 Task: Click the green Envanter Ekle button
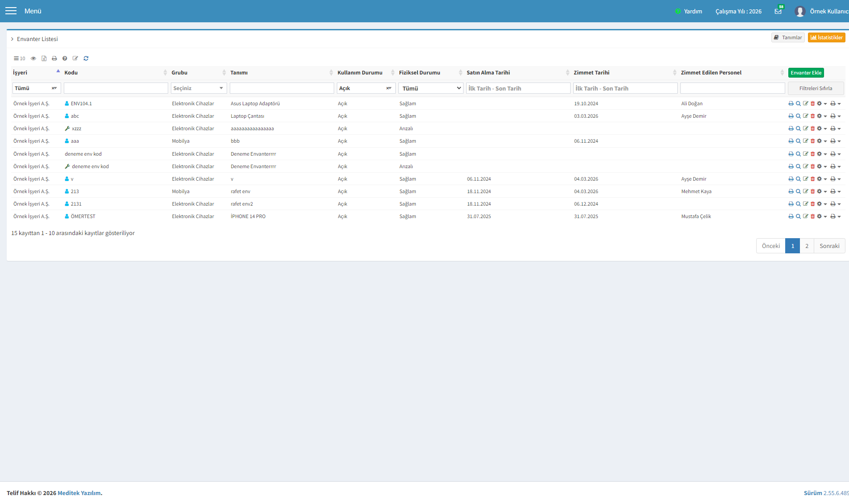806,73
